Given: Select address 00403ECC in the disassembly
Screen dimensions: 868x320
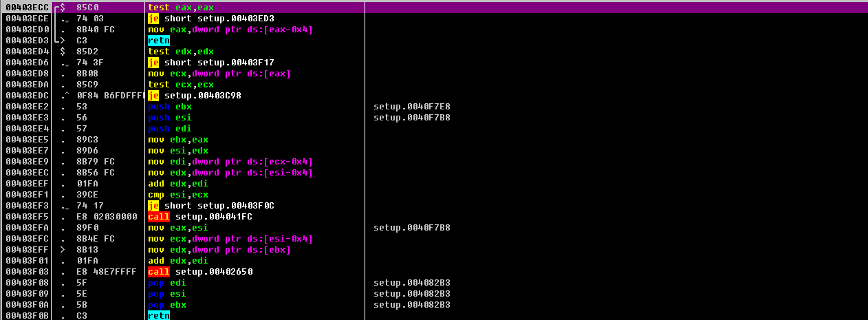Looking at the screenshot, I should coord(27,8).
